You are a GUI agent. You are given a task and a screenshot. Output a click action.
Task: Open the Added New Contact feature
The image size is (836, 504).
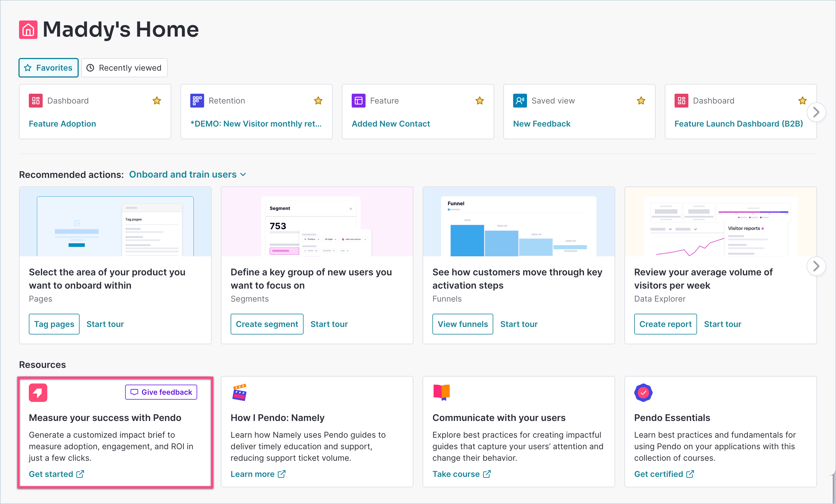(391, 124)
